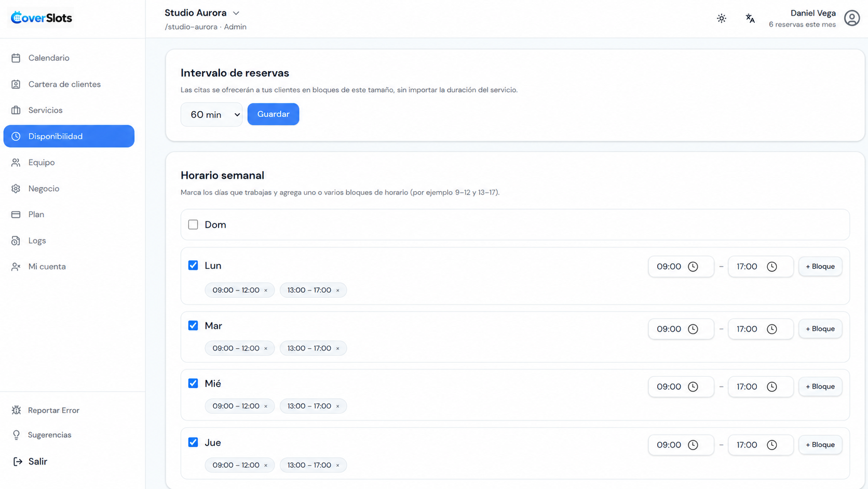The image size is (868, 489).
Task: Click clock icon in Mié start time
Action: [x=693, y=387]
